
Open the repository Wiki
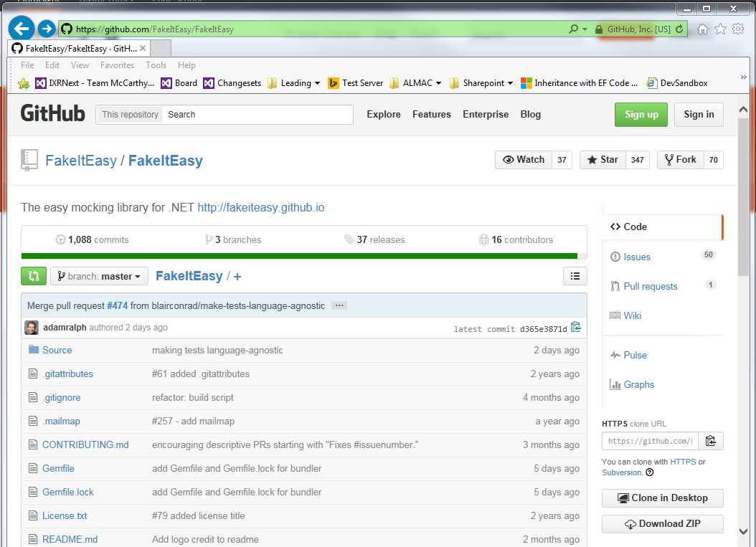632,315
